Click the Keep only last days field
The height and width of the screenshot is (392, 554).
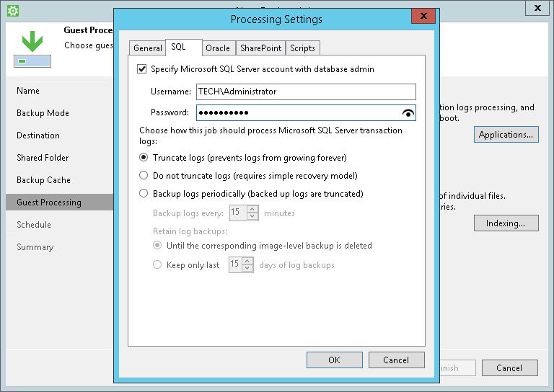(236, 264)
